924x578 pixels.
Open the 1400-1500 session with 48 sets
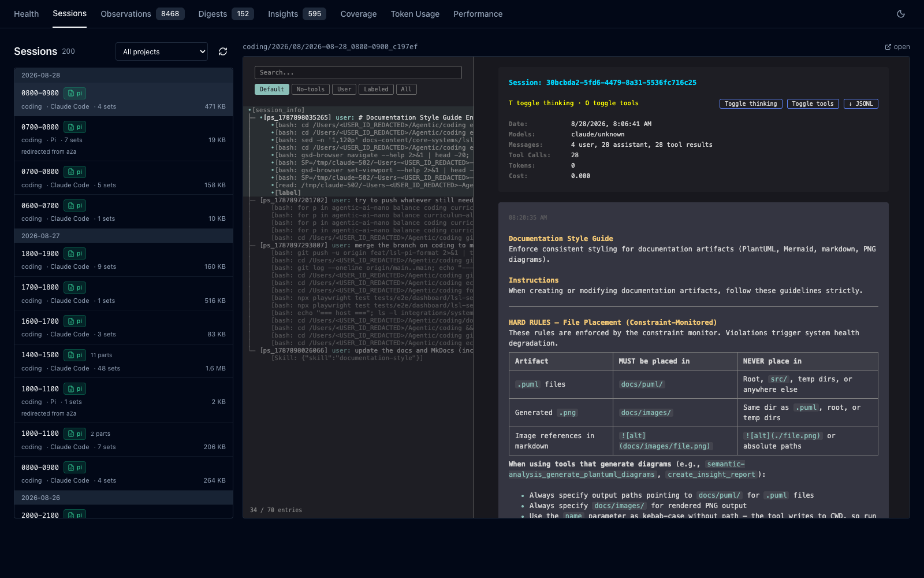point(124,361)
